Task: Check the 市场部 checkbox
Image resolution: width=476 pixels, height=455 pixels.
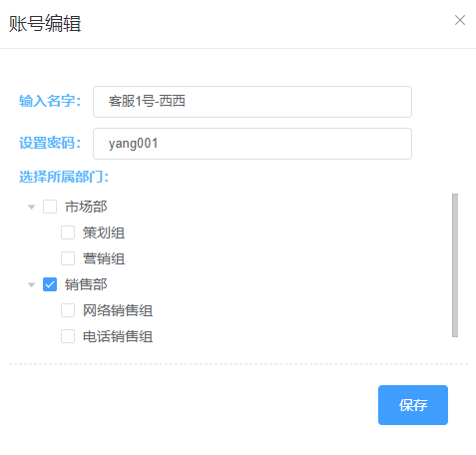Action: pos(50,207)
